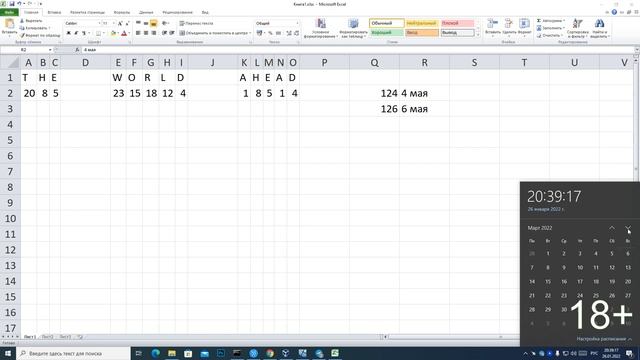640x360 pixels.
Task: Increase font size with the large A icon
Action: point(120,23)
